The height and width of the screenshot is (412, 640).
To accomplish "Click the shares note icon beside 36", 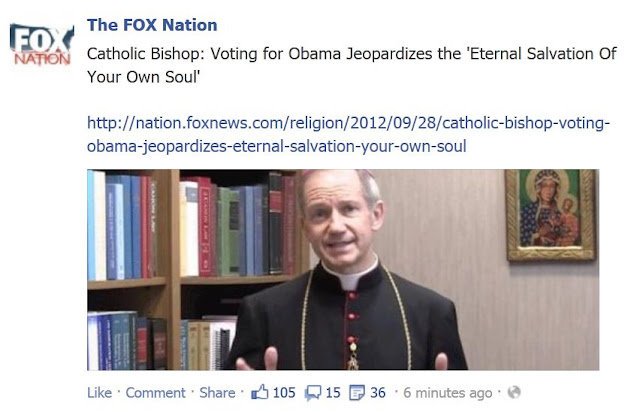I will [x=357, y=393].
